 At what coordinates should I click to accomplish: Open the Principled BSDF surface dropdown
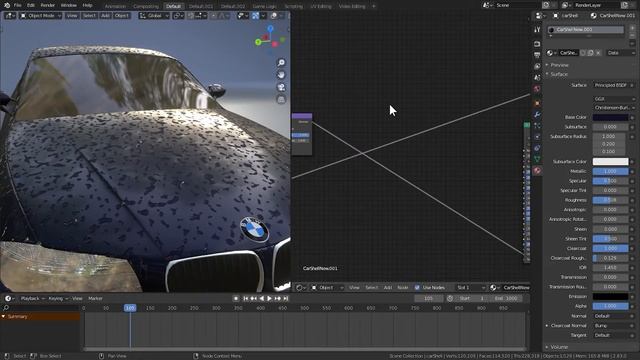tap(611, 85)
